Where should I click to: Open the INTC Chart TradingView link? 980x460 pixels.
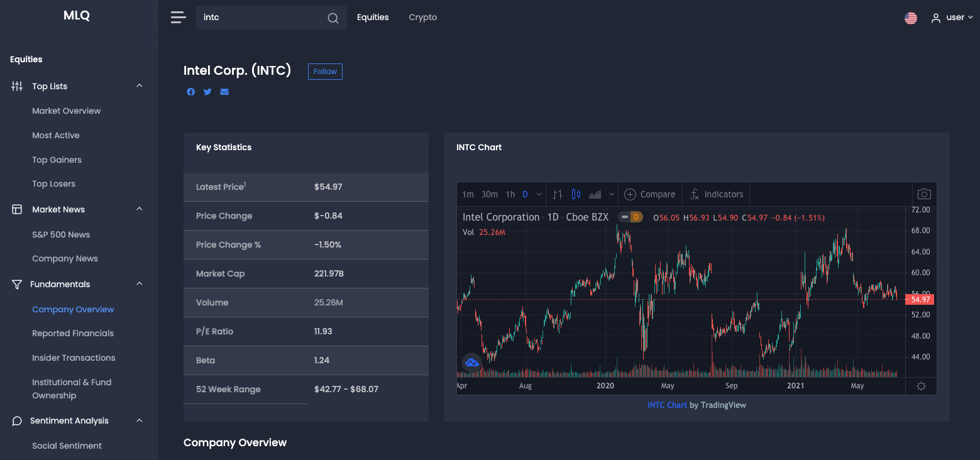[667, 405]
